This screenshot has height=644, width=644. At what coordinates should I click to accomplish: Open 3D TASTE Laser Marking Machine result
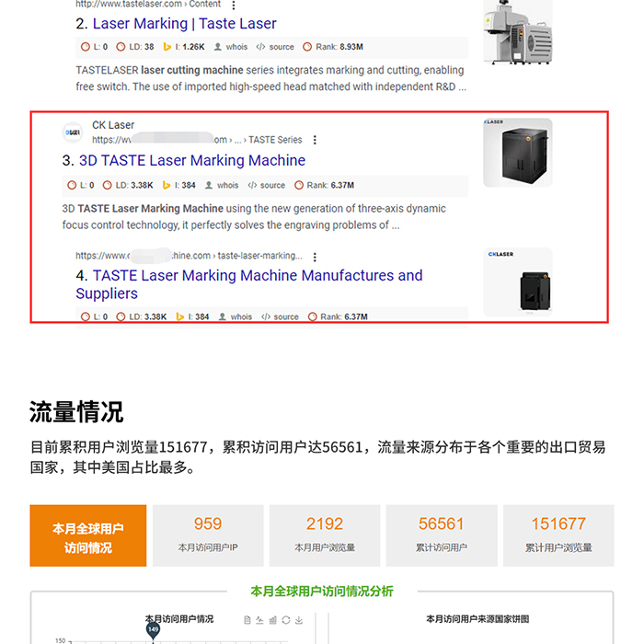click(191, 161)
